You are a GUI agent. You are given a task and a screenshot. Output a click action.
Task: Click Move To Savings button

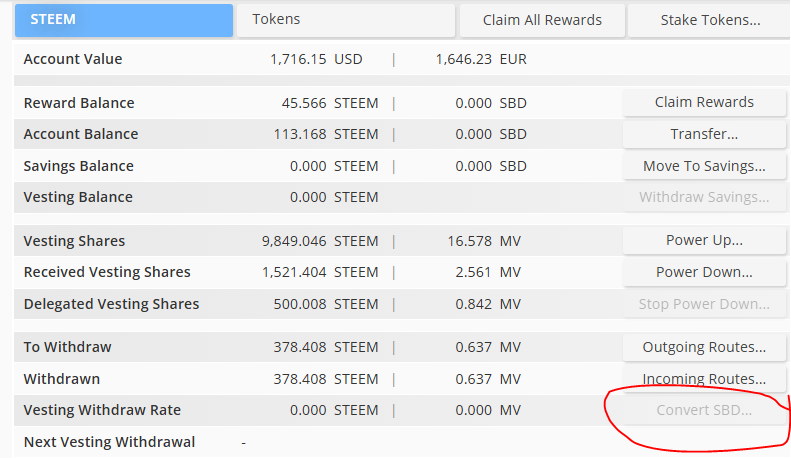pyautogui.click(x=704, y=166)
